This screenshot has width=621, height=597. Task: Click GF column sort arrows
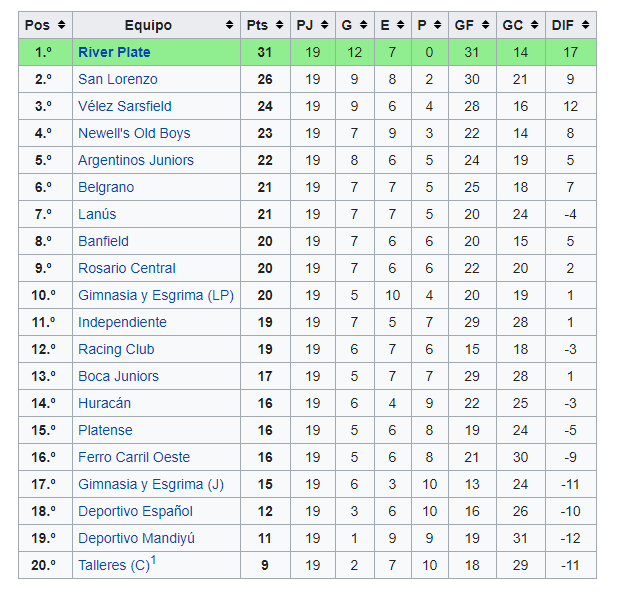(486, 25)
